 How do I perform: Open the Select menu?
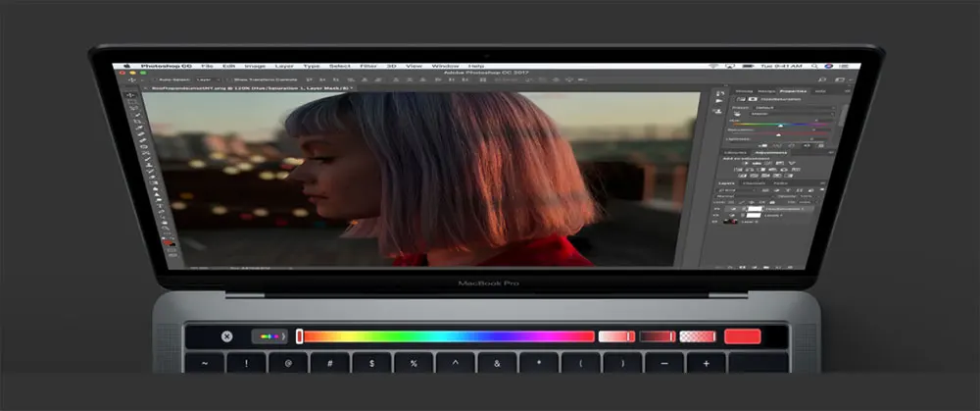click(x=340, y=66)
